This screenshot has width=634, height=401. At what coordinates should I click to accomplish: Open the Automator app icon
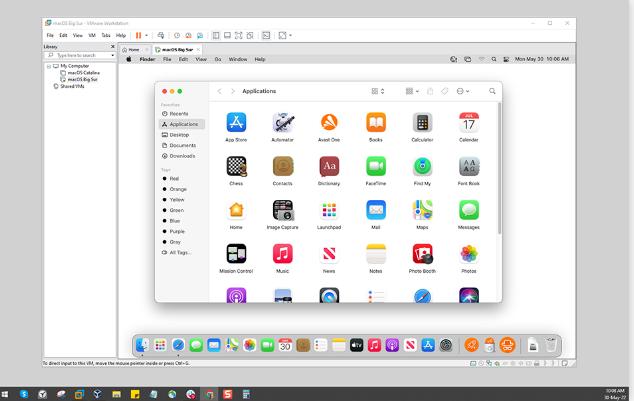(283, 122)
